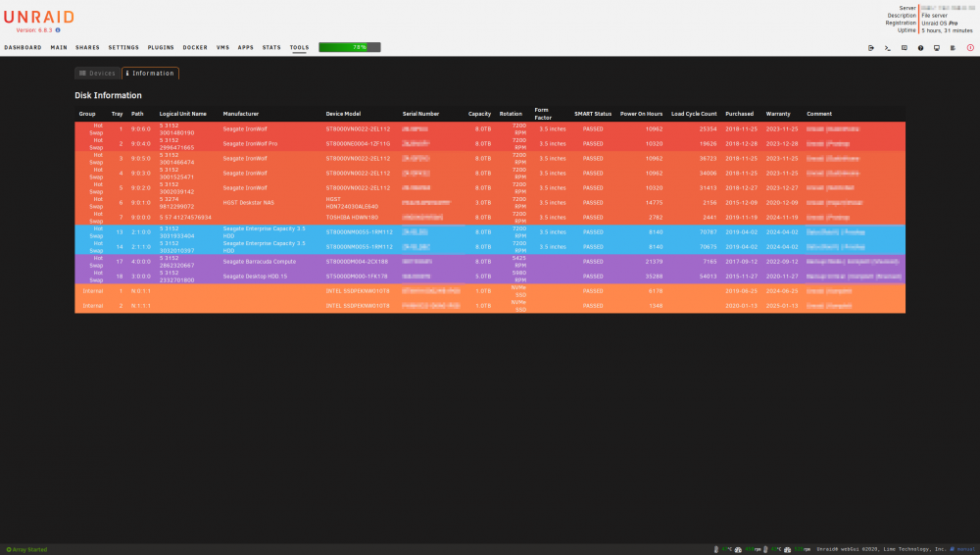Open the Terminal icon in the header
980x555 pixels.
pos(888,47)
